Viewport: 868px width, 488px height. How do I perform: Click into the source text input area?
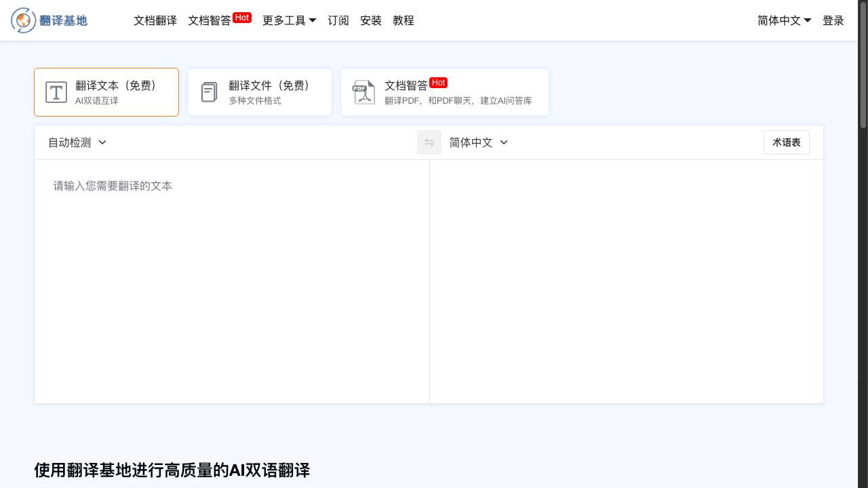[232, 281]
